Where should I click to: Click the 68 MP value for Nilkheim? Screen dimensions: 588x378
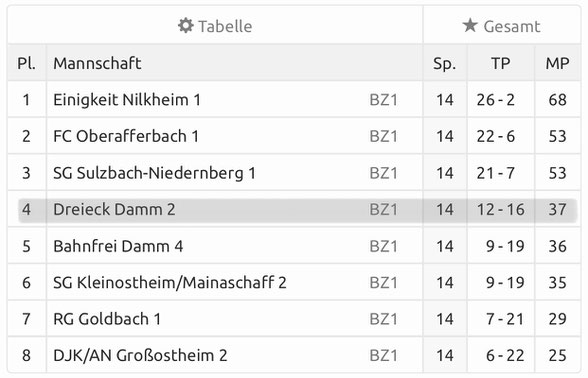557,100
